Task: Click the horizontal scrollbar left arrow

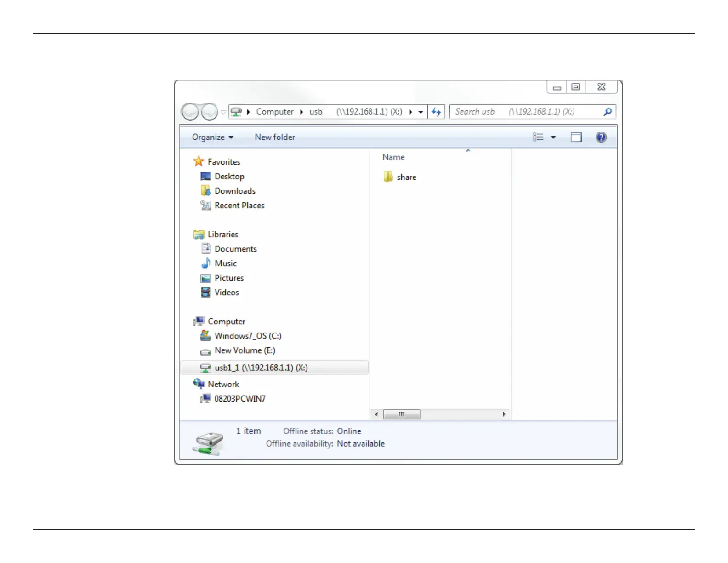Action: point(376,414)
